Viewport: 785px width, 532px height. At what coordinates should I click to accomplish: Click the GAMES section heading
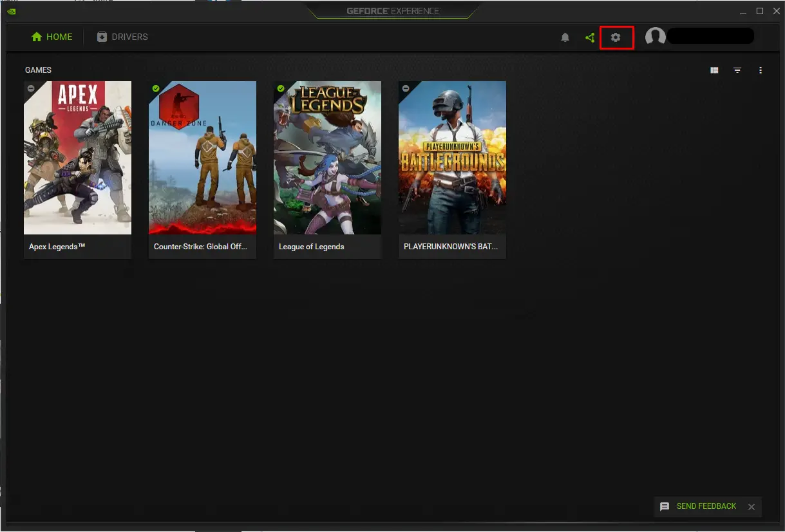(38, 70)
